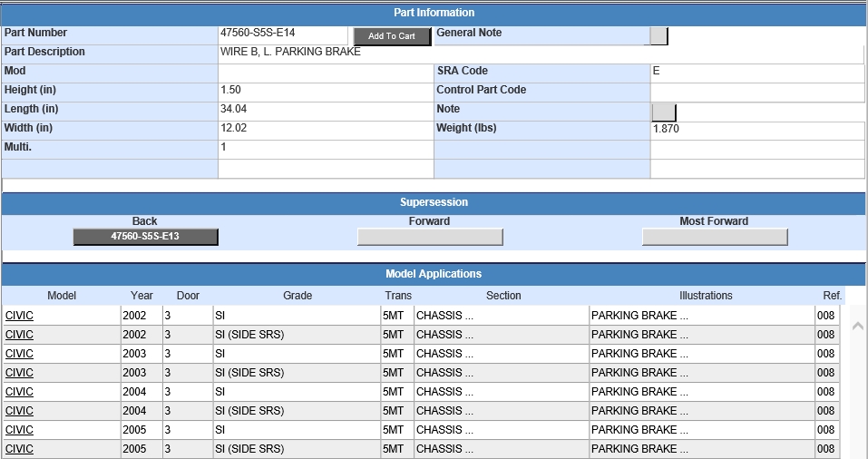Image resolution: width=868 pixels, height=459 pixels.
Task: Click the Year column header
Action: point(141,296)
